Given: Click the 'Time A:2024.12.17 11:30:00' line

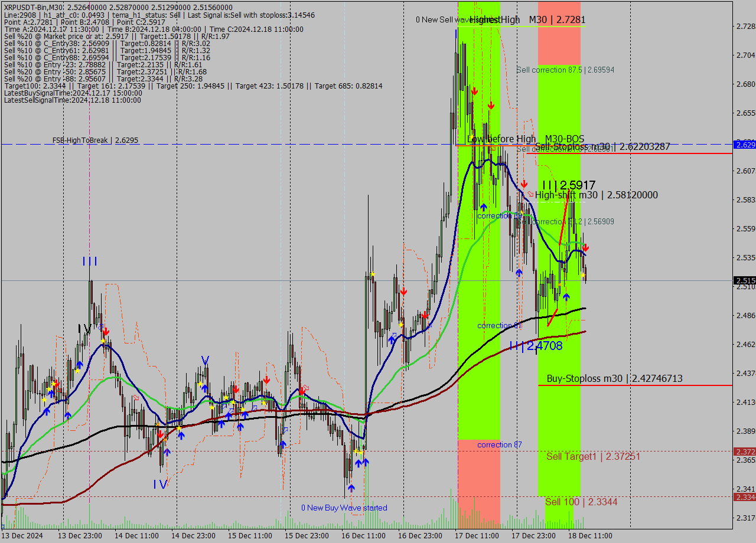Looking at the screenshot, I should click(x=154, y=30).
